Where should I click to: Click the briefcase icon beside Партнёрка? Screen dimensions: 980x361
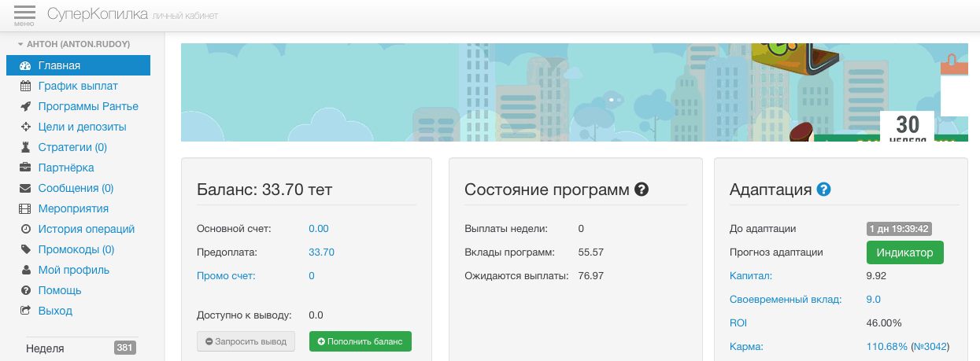[25, 168]
